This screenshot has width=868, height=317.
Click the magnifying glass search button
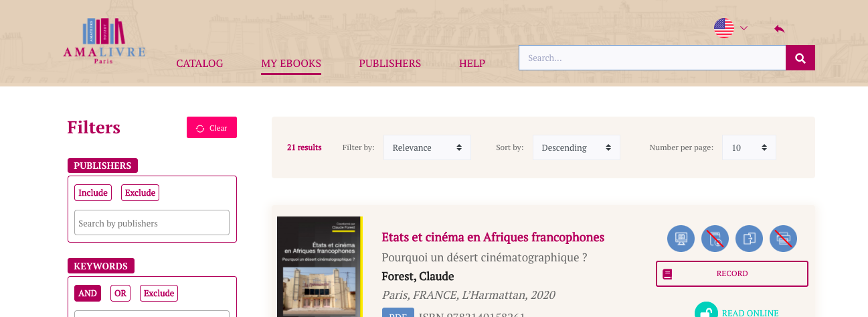(800, 58)
